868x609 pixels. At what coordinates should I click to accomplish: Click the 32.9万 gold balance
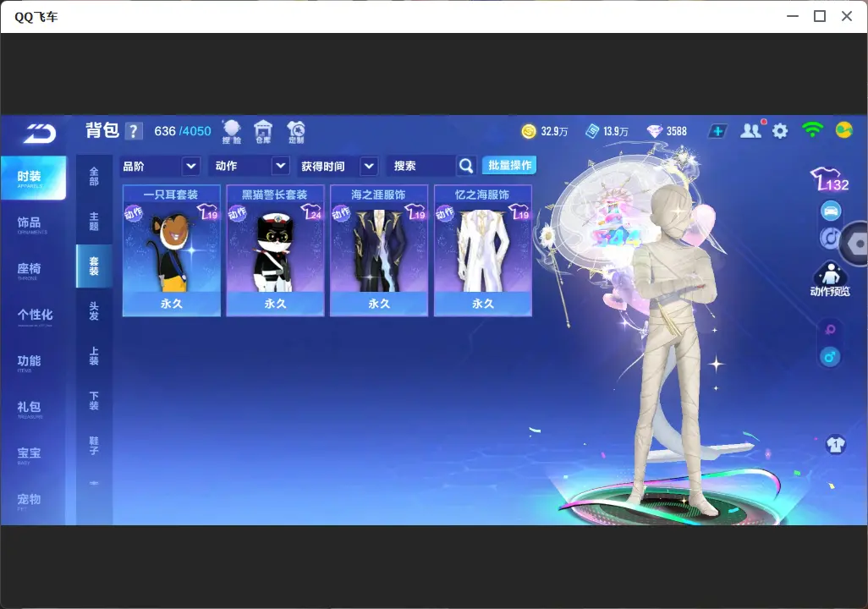[x=554, y=131]
